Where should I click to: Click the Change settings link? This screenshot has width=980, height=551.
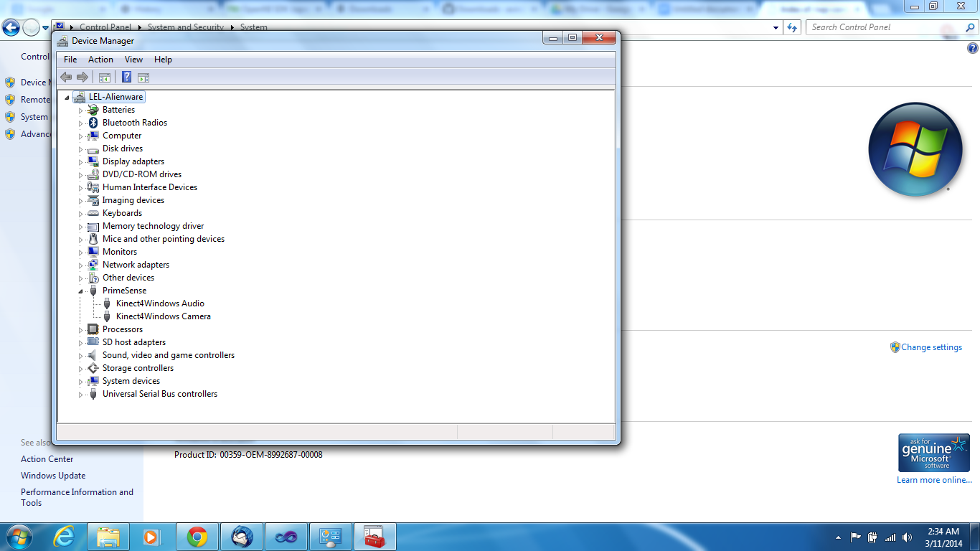[x=931, y=347]
